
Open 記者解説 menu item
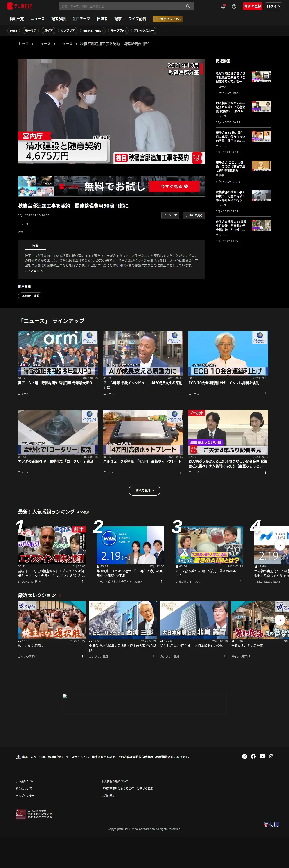59,19
